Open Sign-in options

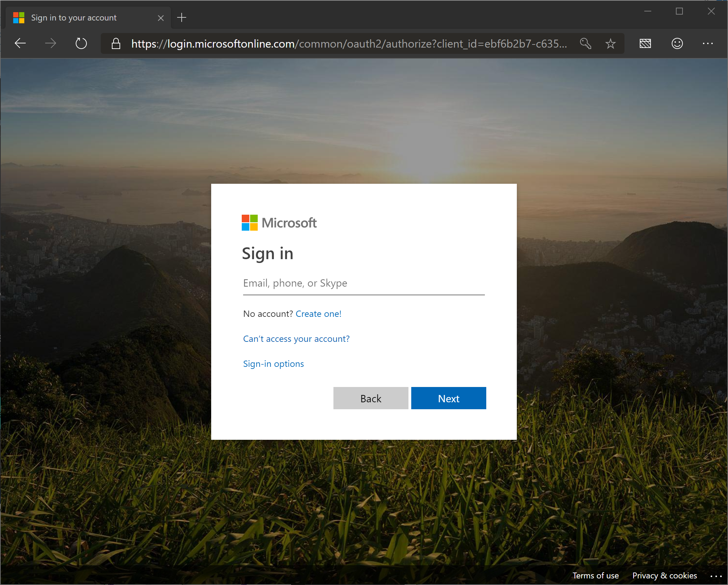point(273,364)
